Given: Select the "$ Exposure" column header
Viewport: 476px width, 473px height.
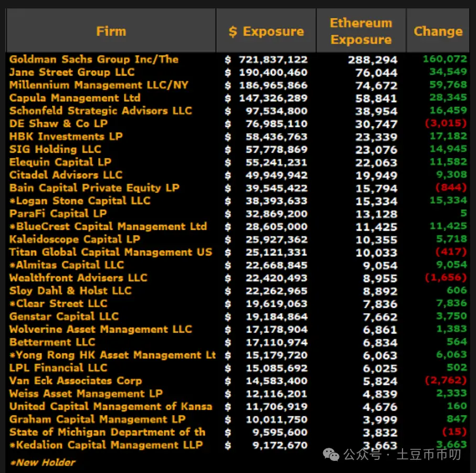Looking at the screenshot, I should tap(266, 31).
